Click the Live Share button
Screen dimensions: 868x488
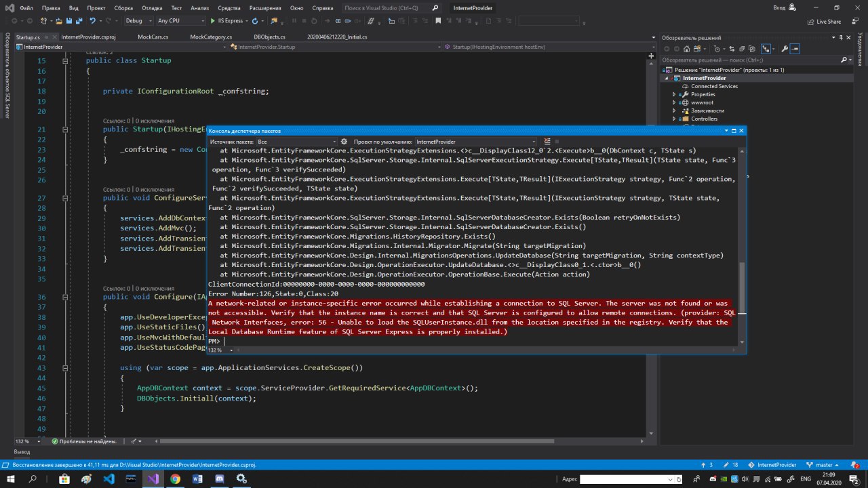pyautogui.click(x=824, y=21)
